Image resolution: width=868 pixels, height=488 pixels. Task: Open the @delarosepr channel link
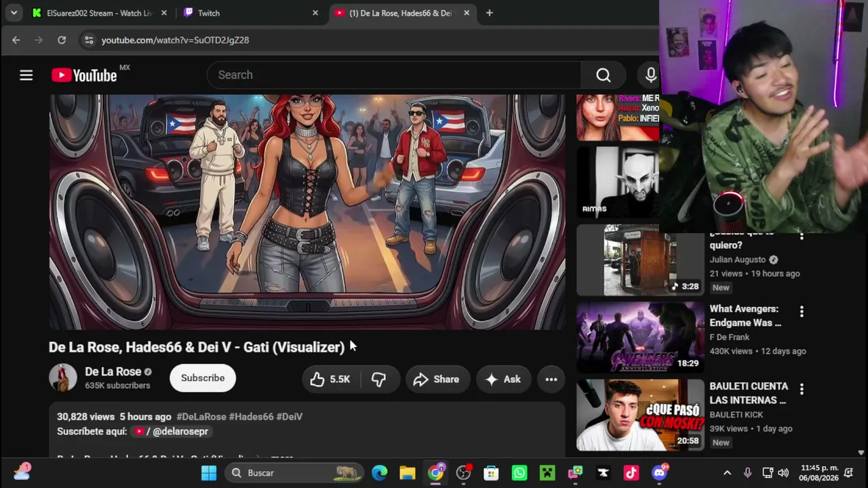pyautogui.click(x=171, y=431)
